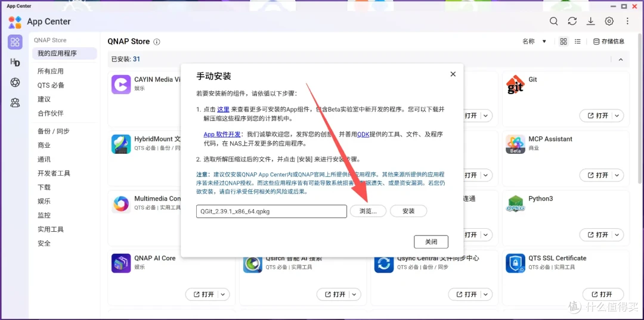
Task: Select 我的应用程序 in sidebar
Action: coord(64,54)
